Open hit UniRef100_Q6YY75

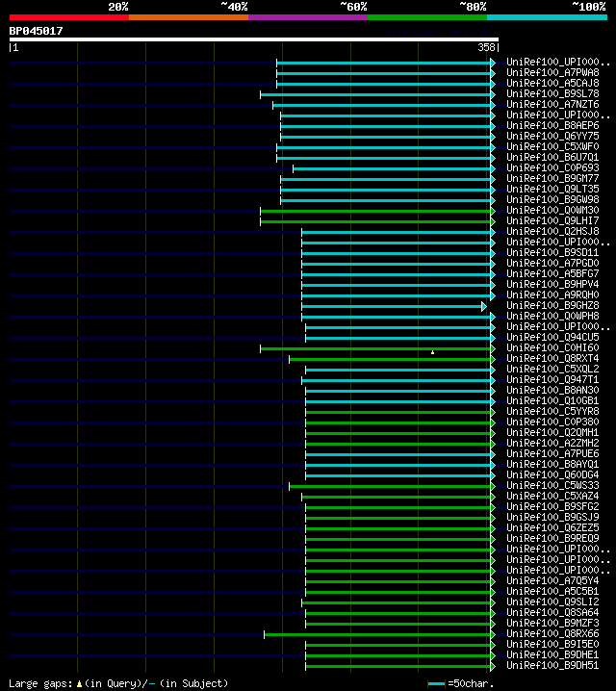[552, 136]
